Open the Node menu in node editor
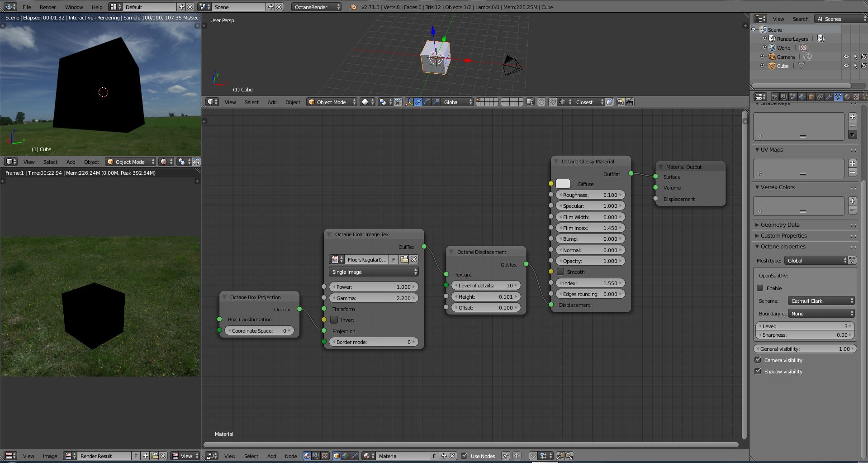868x463 pixels. 291,456
